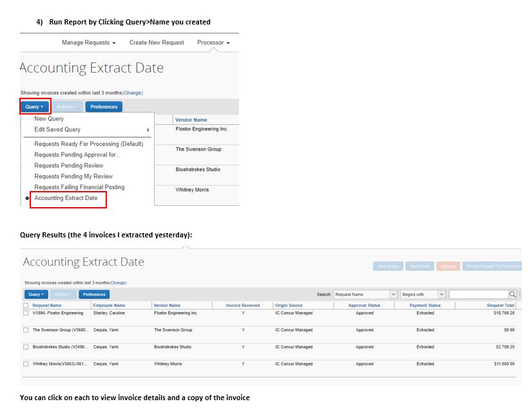Open the Manage Requests menu
Image resolution: width=532 pixels, height=413 pixels.
click(x=87, y=42)
